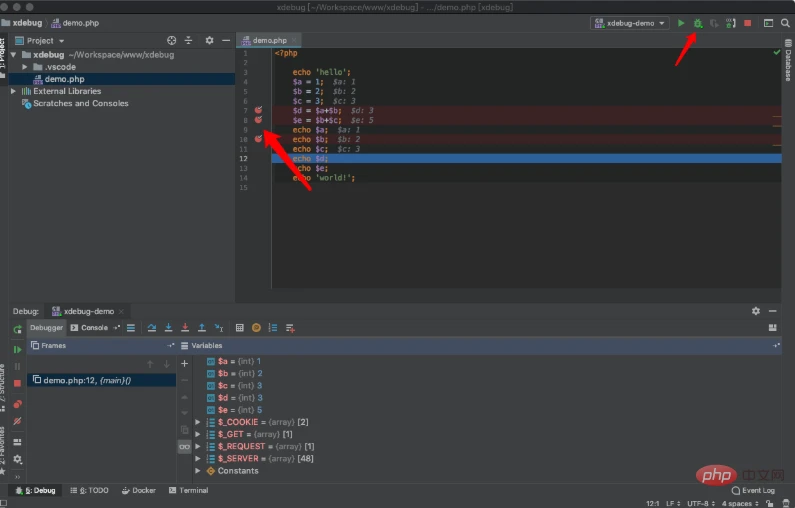Pause the debugged program
This screenshot has height=508, width=795.
click(x=17, y=367)
